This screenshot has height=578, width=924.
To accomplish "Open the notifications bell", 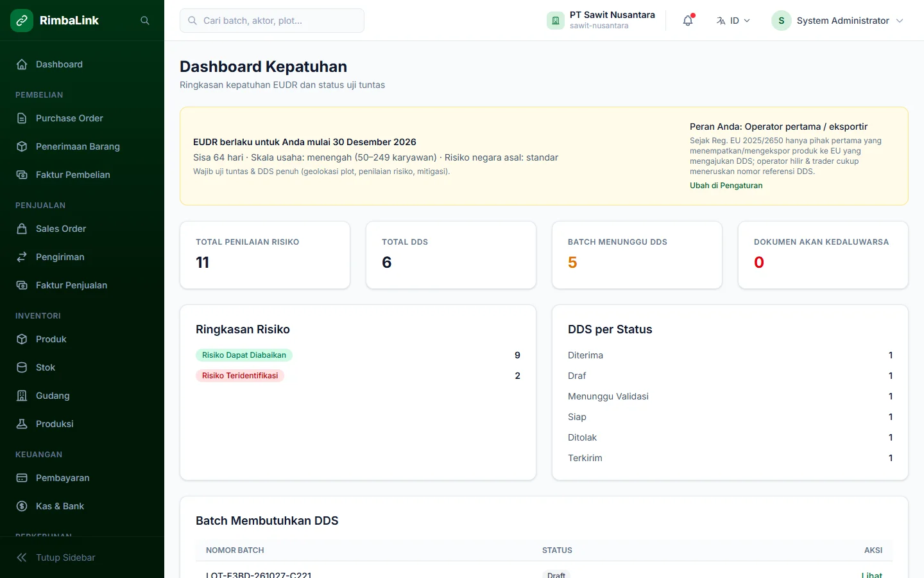I will coord(688,21).
